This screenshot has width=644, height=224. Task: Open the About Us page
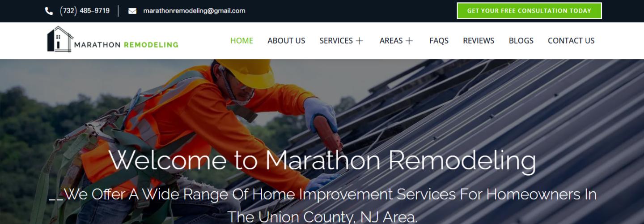pyautogui.click(x=286, y=41)
